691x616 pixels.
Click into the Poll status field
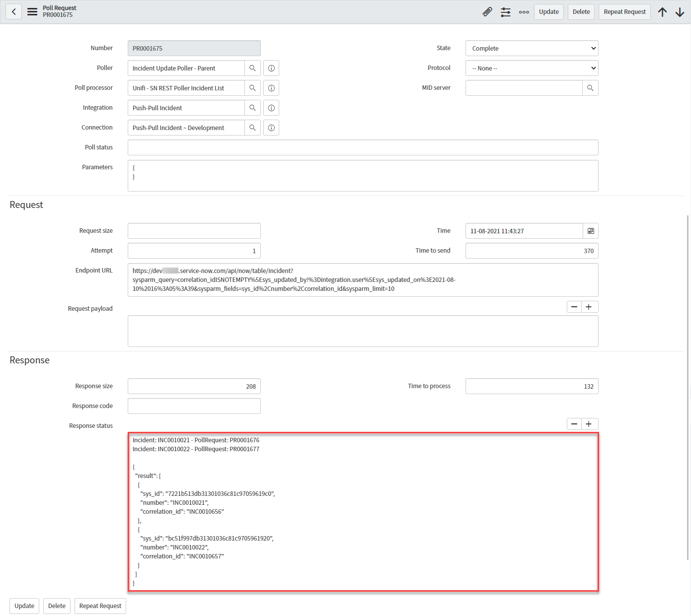tap(363, 147)
